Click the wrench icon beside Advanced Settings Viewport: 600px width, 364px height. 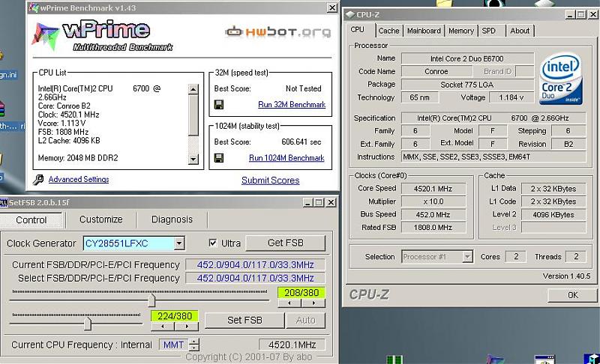[38, 180]
